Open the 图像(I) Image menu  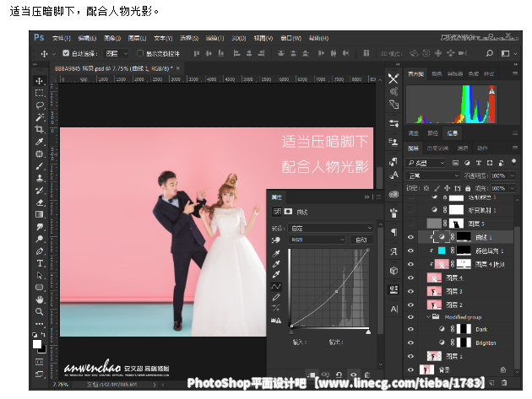point(112,38)
